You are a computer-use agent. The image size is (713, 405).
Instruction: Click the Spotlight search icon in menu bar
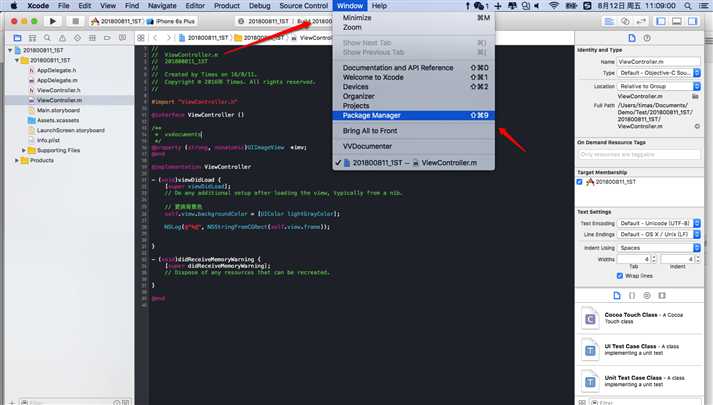click(688, 6)
